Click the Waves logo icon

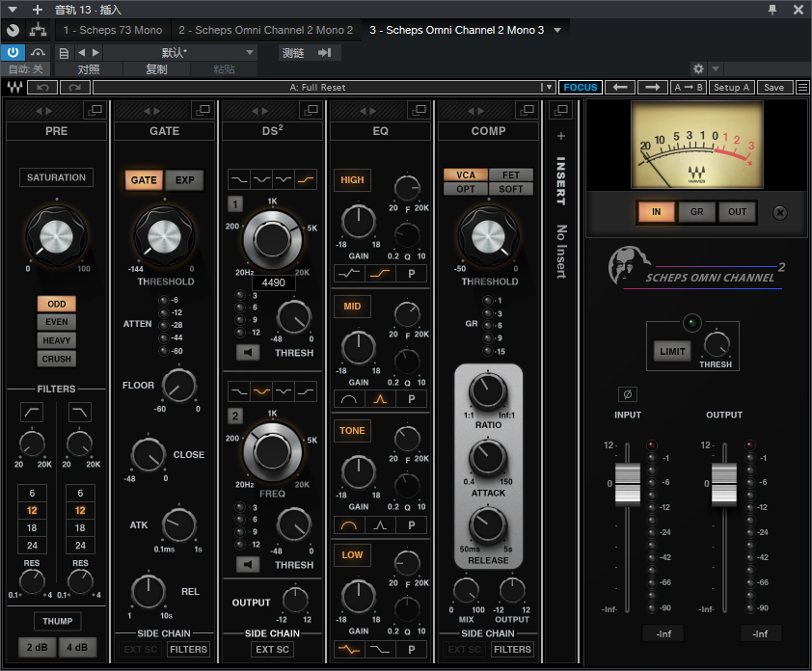pyautogui.click(x=14, y=87)
